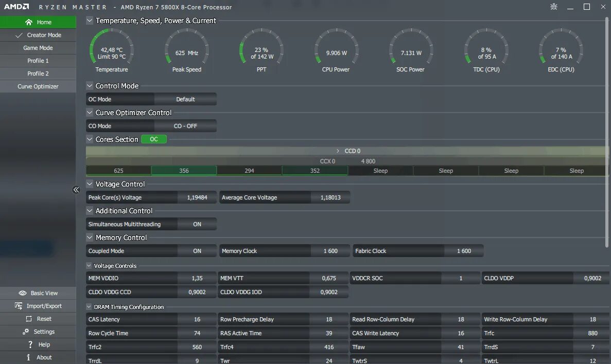Click the AMD logo in title bar
611x364 pixels.
pyautogui.click(x=16, y=7)
